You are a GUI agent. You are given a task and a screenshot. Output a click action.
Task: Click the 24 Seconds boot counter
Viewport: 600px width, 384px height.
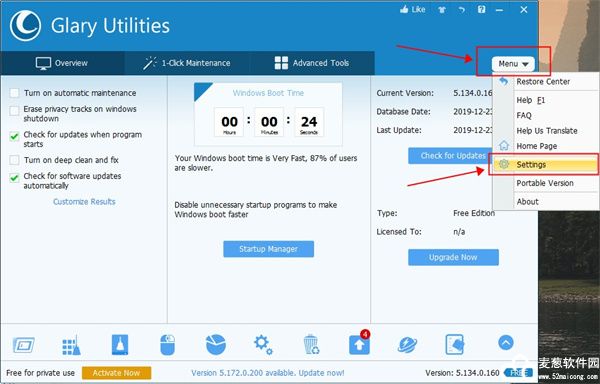point(309,122)
